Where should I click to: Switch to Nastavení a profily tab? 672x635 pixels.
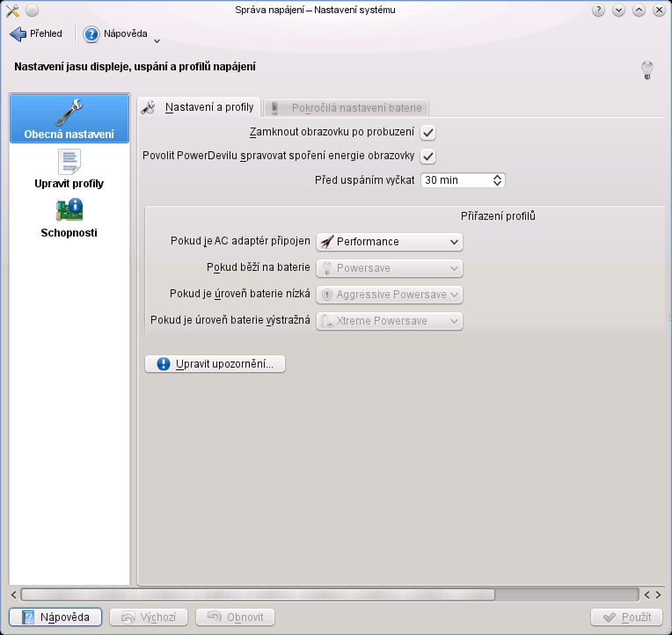[x=199, y=107]
